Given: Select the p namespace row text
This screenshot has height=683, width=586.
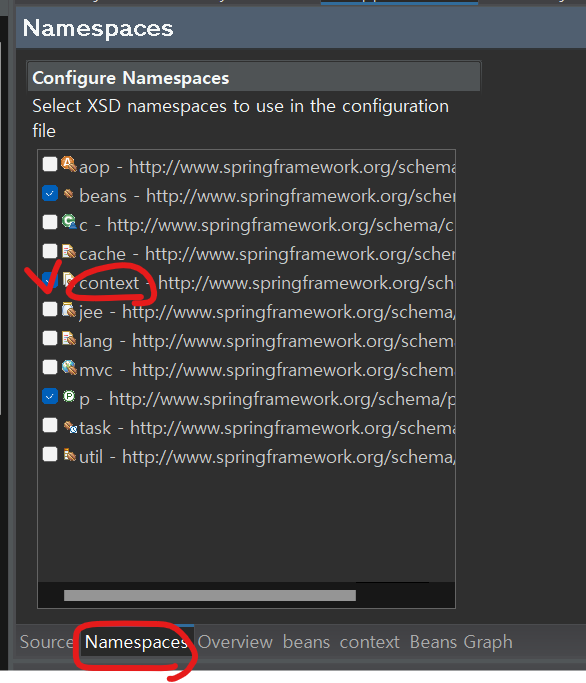Looking at the screenshot, I should click(x=267, y=399).
